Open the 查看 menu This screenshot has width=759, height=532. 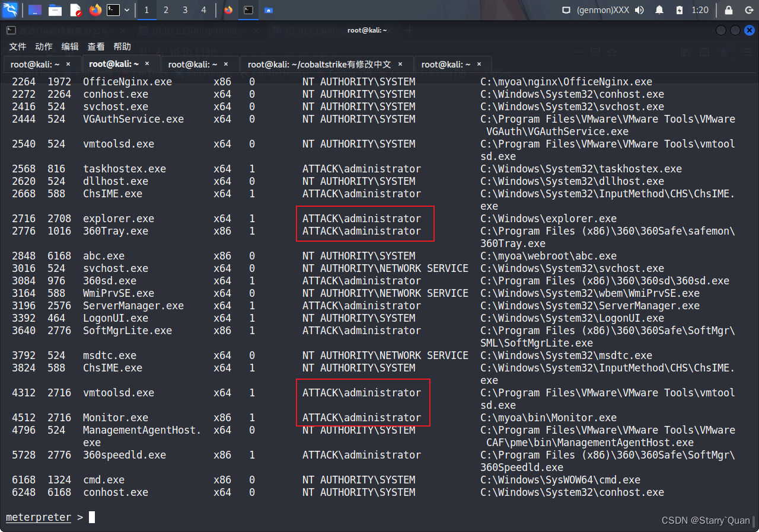click(x=96, y=46)
